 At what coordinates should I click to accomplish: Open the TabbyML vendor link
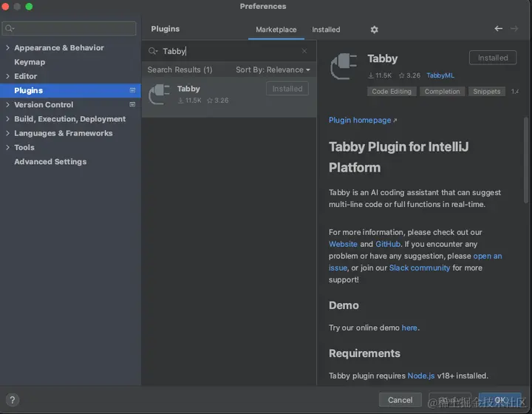click(440, 75)
